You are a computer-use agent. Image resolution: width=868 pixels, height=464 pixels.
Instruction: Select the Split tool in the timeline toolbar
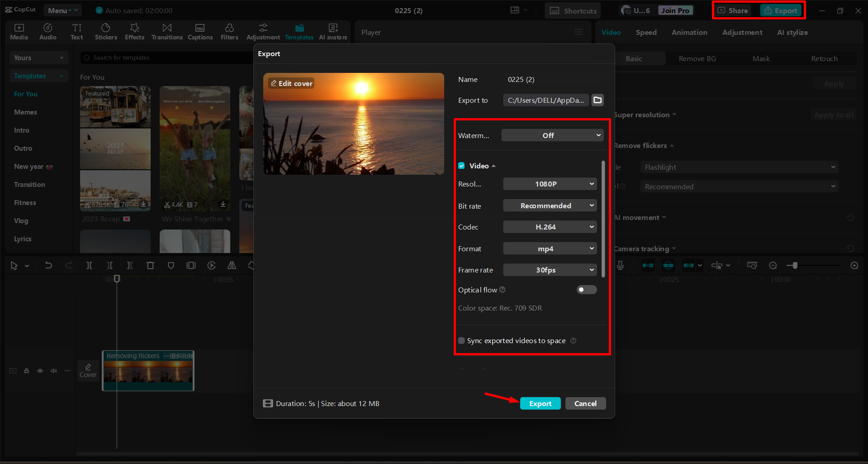coord(89,265)
